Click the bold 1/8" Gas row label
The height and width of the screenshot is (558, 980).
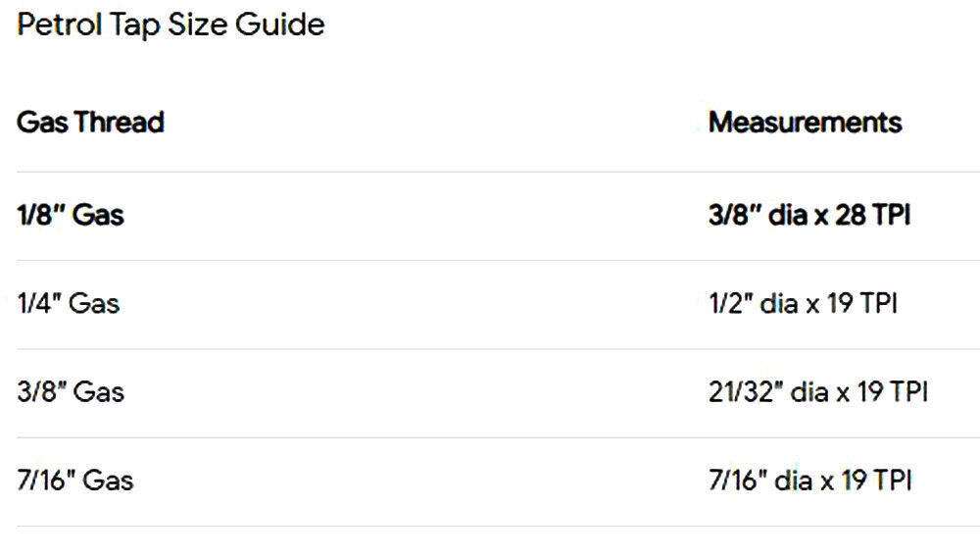[x=71, y=215]
